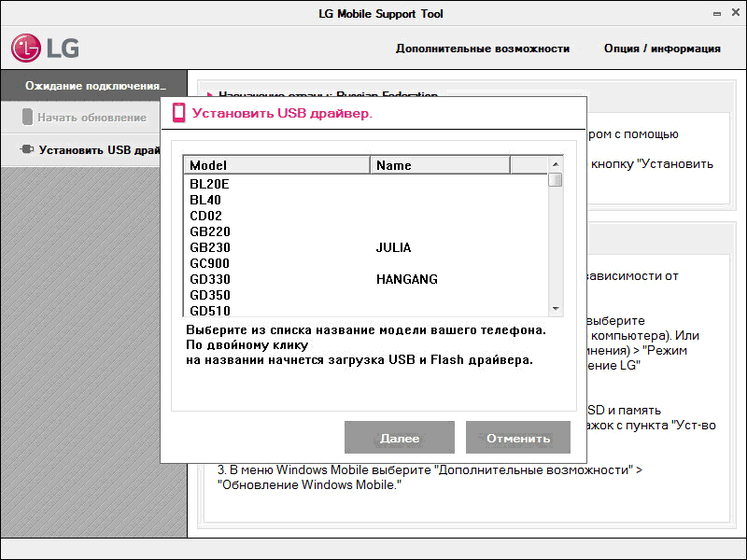Click the pink phone icon in dialog header
This screenshot has width=747, height=560.
pyautogui.click(x=178, y=114)
